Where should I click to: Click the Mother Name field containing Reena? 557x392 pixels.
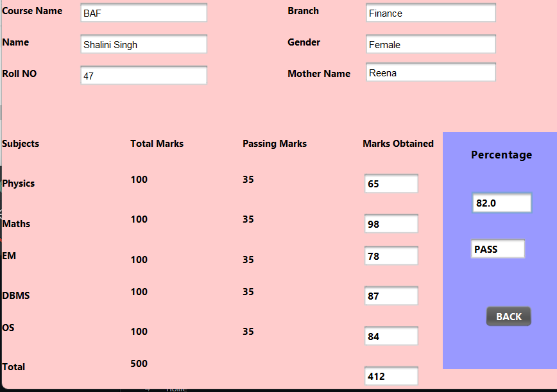tap(430, 72)
